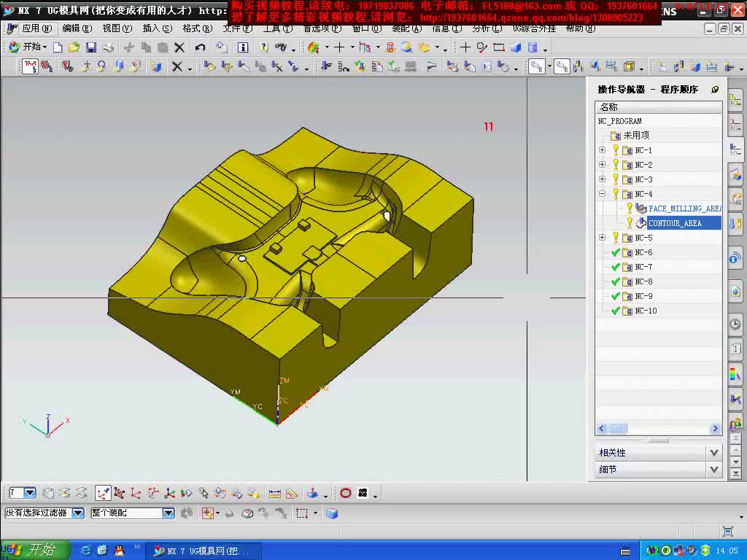
Task: Click the New file icon
Action: click(x=58, y=47)
